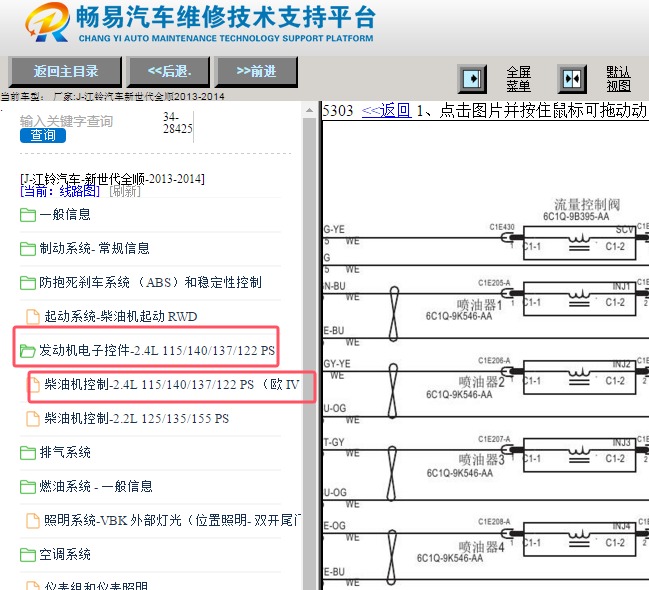Click the default view split icon
649x590 pixels.
coord(572,79)
